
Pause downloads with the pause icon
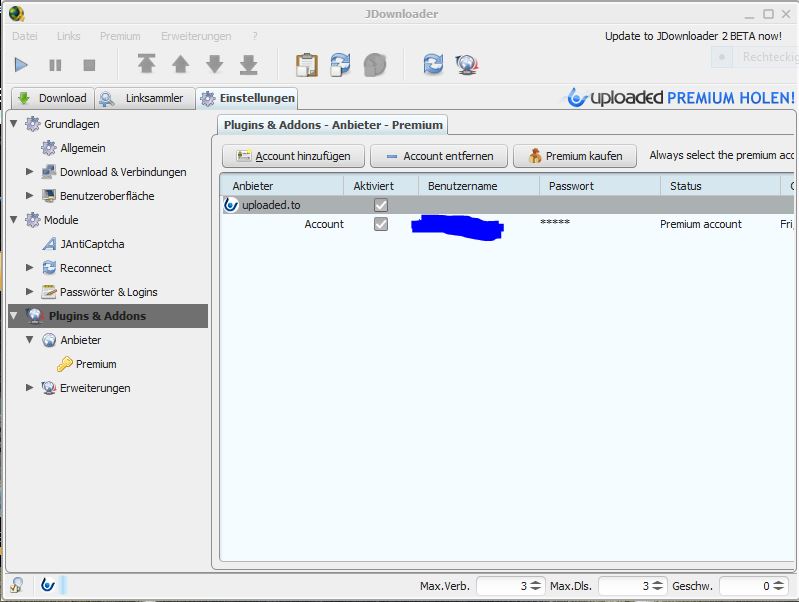[x=55, y=65]
